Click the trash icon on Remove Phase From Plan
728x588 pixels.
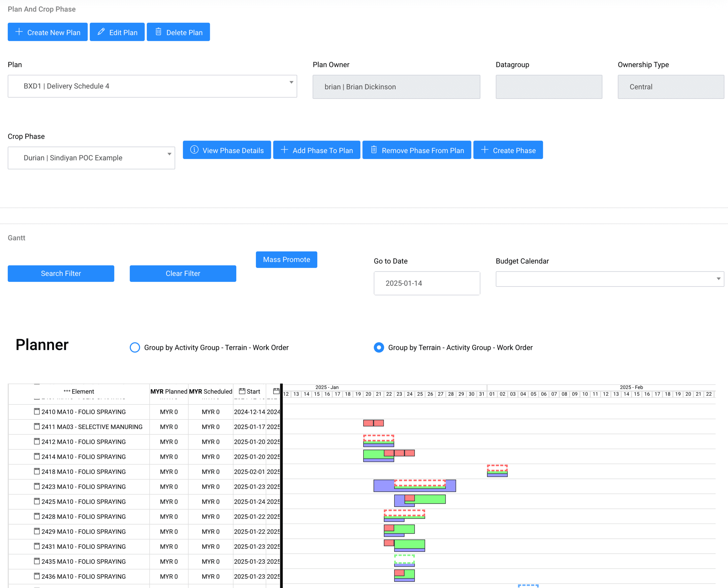374,150
